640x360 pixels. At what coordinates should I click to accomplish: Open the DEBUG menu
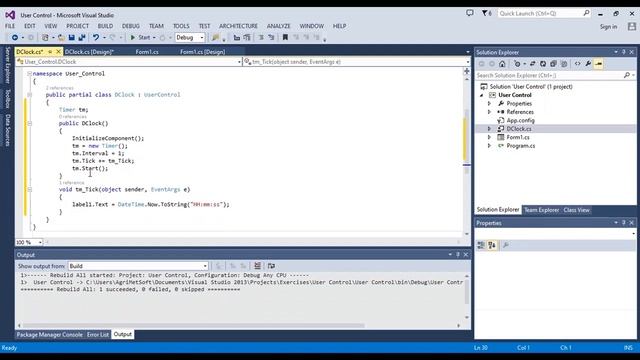point(131,26)
